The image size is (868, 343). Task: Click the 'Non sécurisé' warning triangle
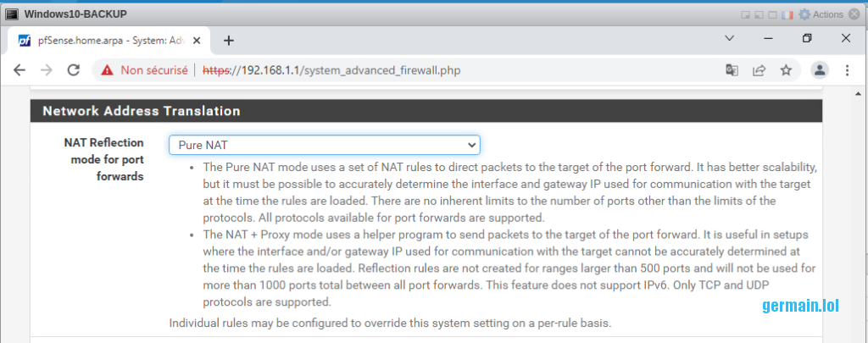coord(108,70)
